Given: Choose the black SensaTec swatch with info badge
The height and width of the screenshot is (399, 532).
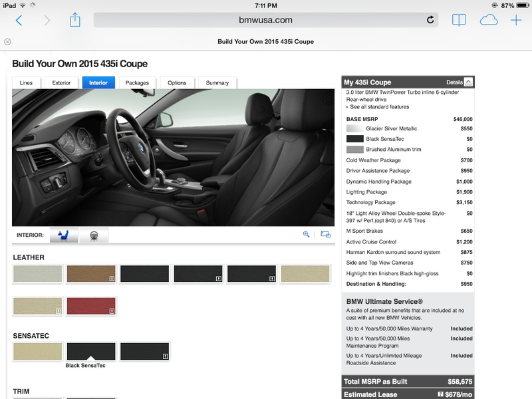Looking at the screenshot, I should [x=144, y=351].
